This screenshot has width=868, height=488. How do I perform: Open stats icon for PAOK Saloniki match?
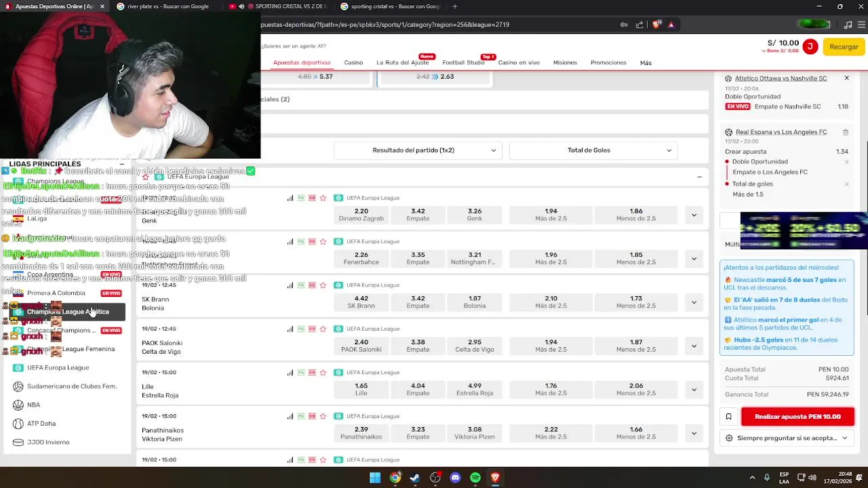[290, 329]
